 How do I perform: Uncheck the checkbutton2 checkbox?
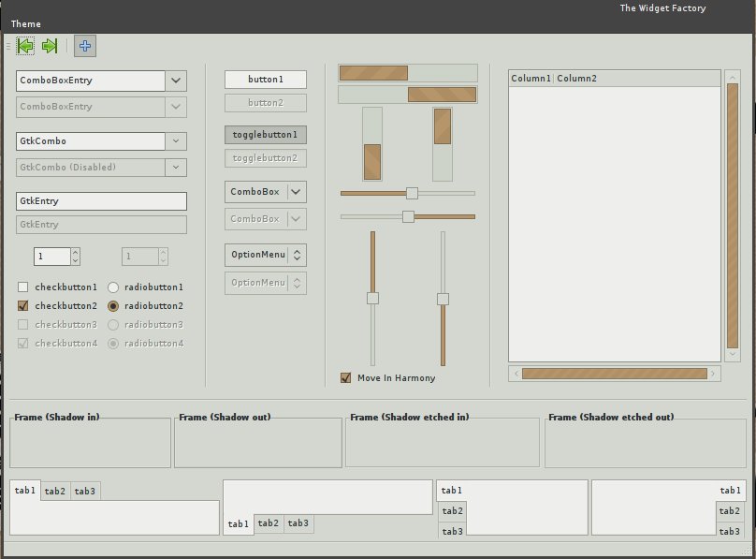tap(22, 306)
